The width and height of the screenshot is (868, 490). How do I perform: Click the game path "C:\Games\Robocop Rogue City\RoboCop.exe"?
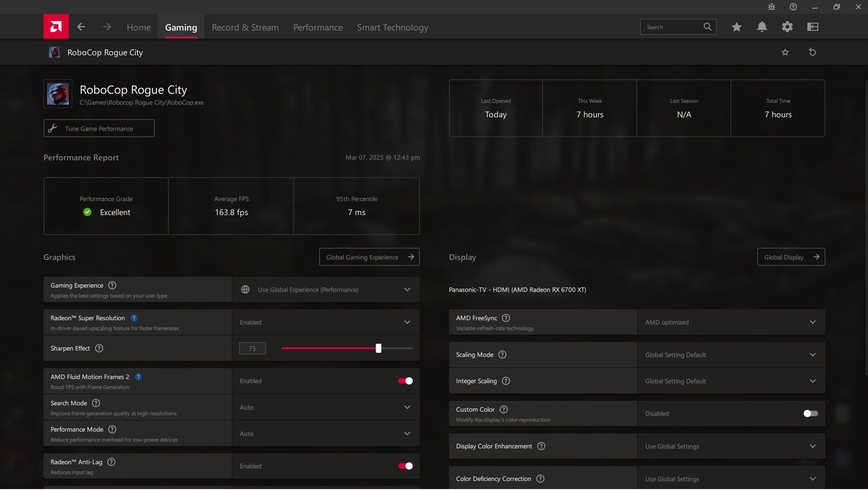142,102
